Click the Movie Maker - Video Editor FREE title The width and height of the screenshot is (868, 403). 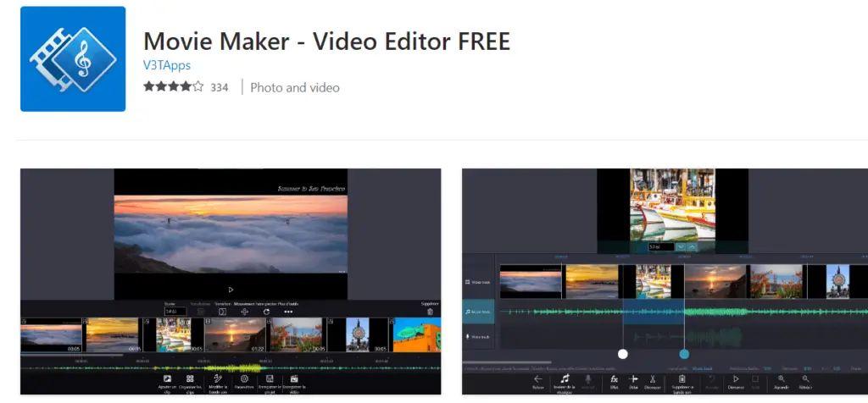(x=326, y=41)
